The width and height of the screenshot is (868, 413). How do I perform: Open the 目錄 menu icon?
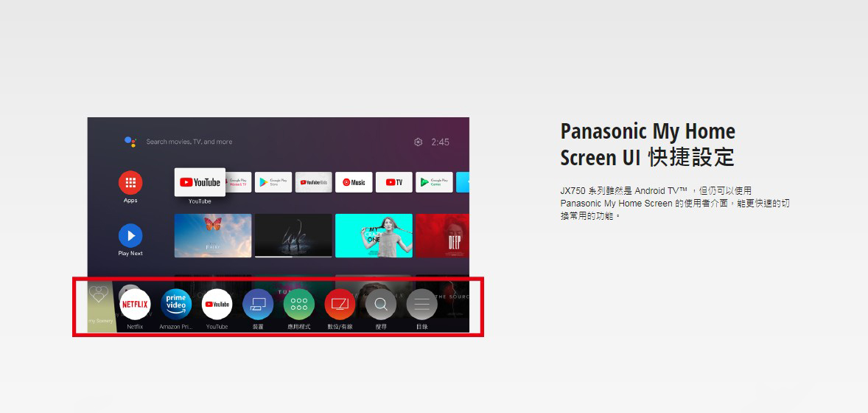pyautogui.click(x=421, y=305)
